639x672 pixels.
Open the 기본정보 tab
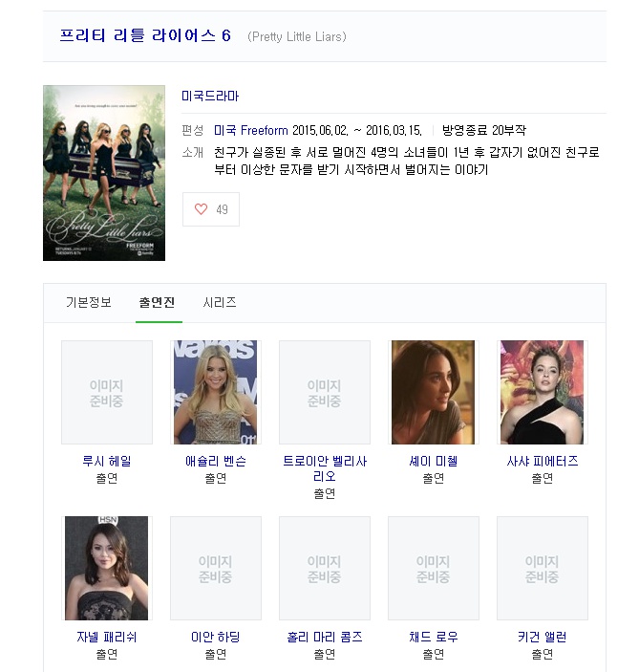click(88, 302)
